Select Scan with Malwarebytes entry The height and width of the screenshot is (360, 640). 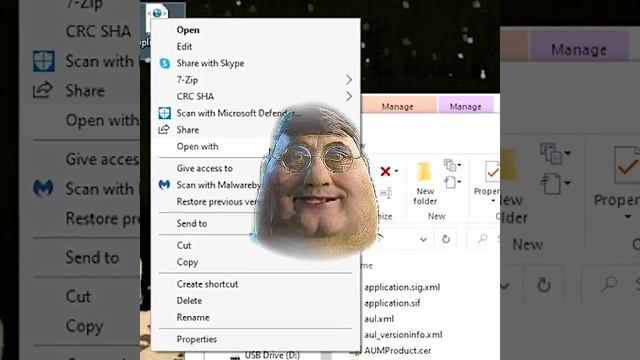coord(218,185)
